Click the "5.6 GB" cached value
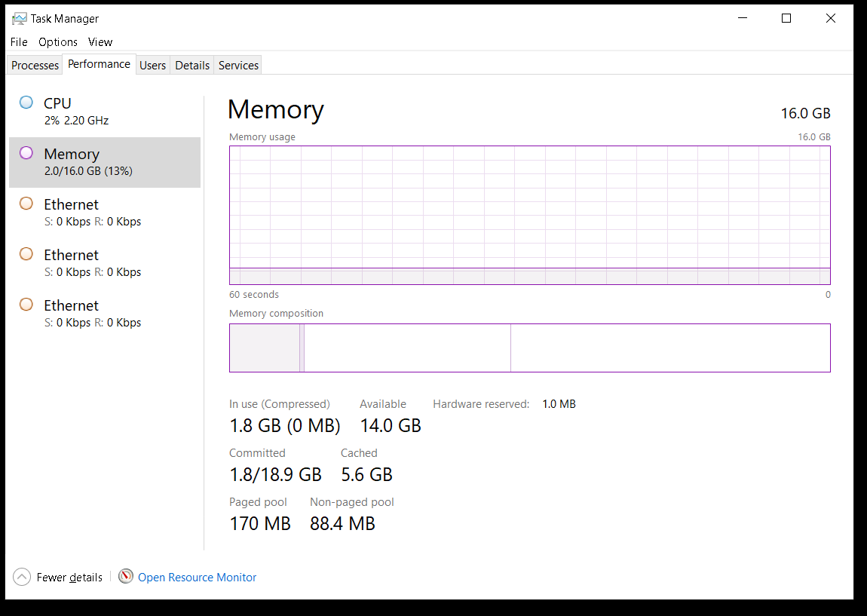This screenshot has width=867, height=616. click(x=366, y=474)
